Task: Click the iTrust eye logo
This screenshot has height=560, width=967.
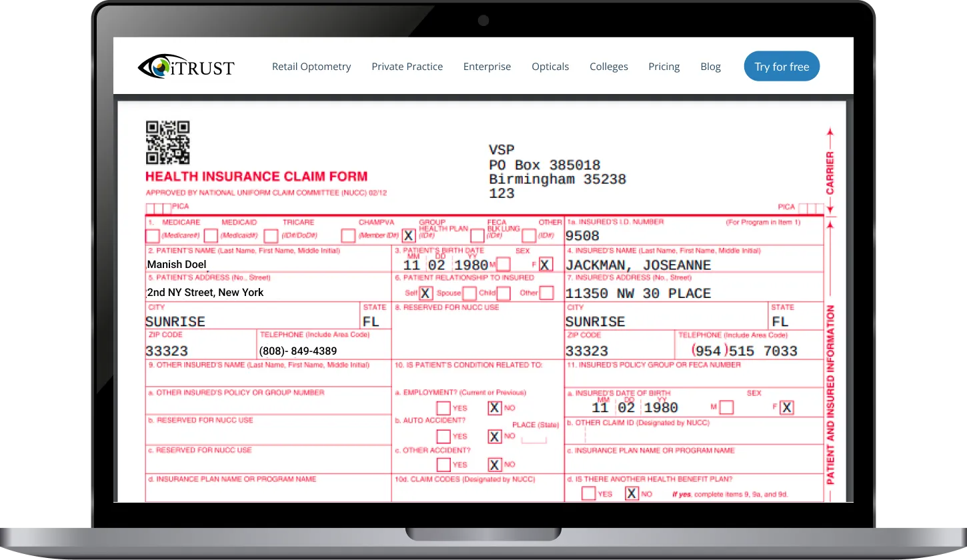Action: pyautogui.click(x=186, y=67)
